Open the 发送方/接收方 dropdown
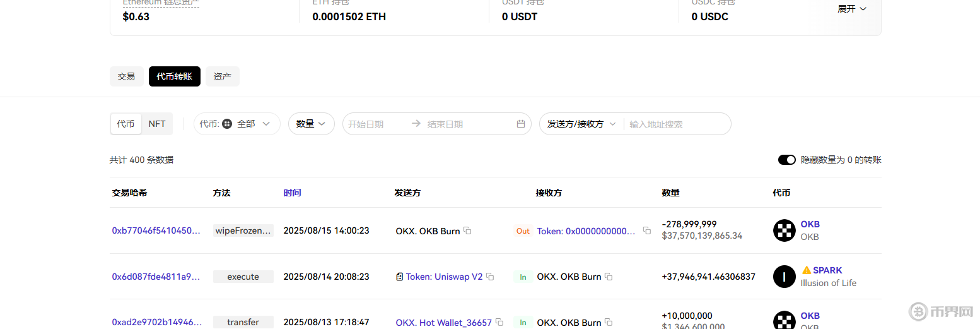 pyautogui.click(x=581, y=124)
